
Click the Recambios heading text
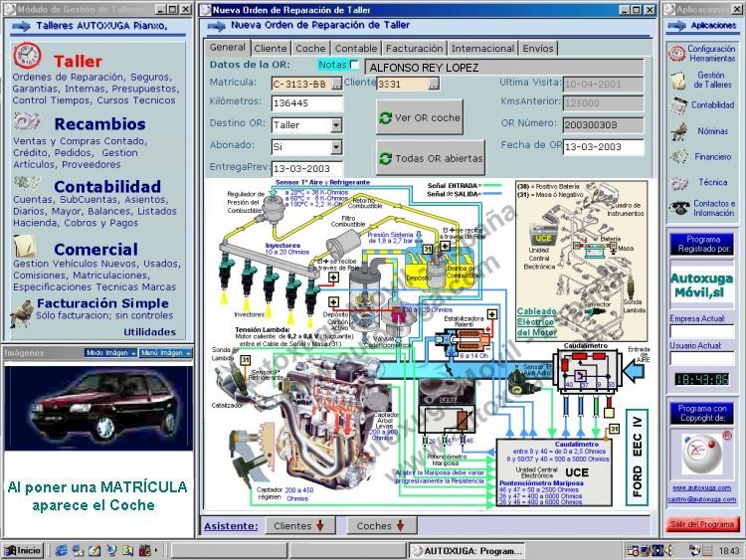[x=99, y=123]
